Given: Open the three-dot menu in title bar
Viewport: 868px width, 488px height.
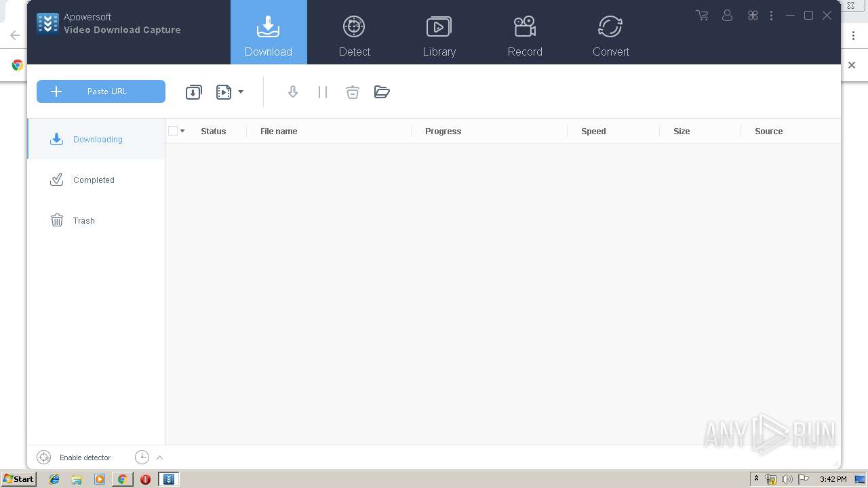Looking at the screenshot, I should (771, 15).
